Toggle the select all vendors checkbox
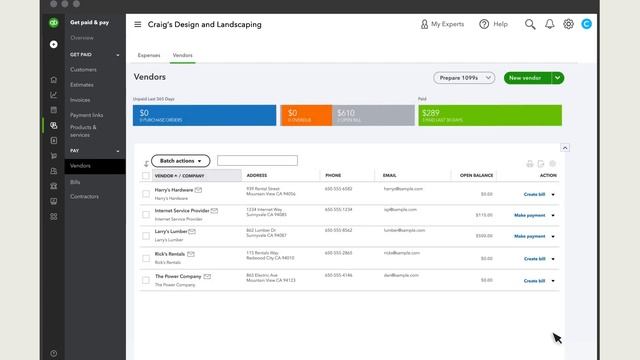The image size is (640, 360). coord(146,176)
